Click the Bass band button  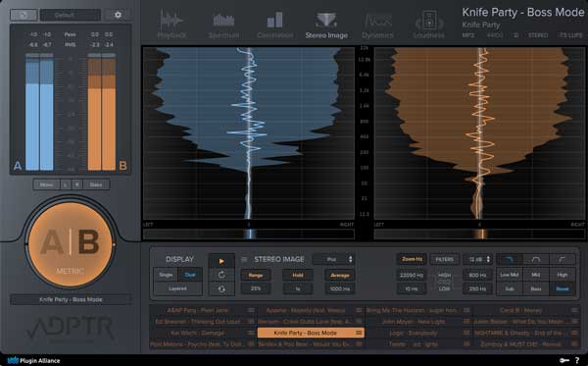(x=535, y=288)
